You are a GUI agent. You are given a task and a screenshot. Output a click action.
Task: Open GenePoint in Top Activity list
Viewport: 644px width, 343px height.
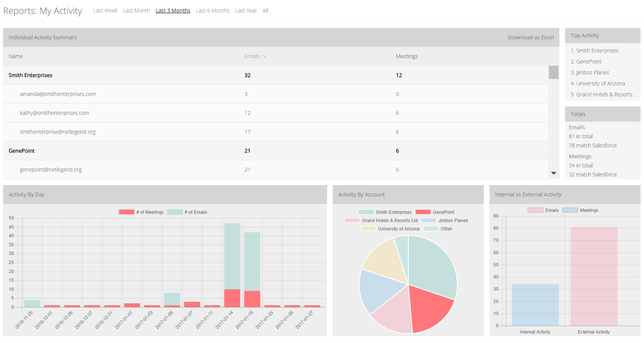pyautogui.click(x=589, y=62)
